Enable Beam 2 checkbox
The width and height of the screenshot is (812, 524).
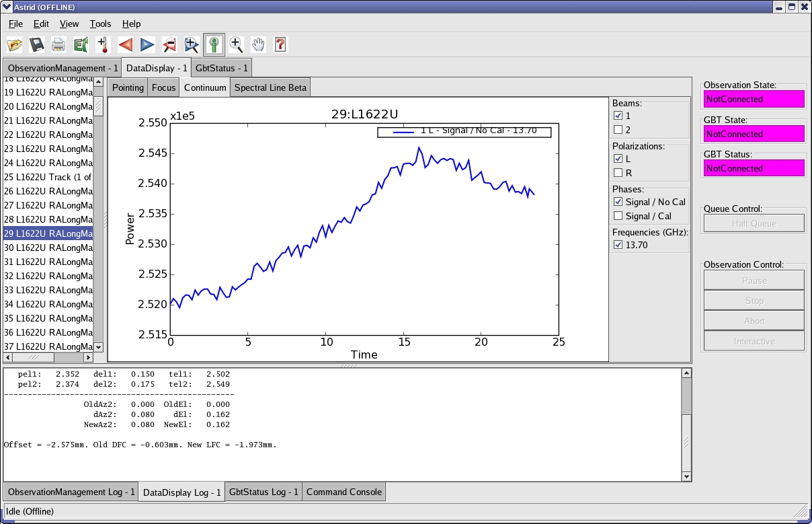point(618,130)
